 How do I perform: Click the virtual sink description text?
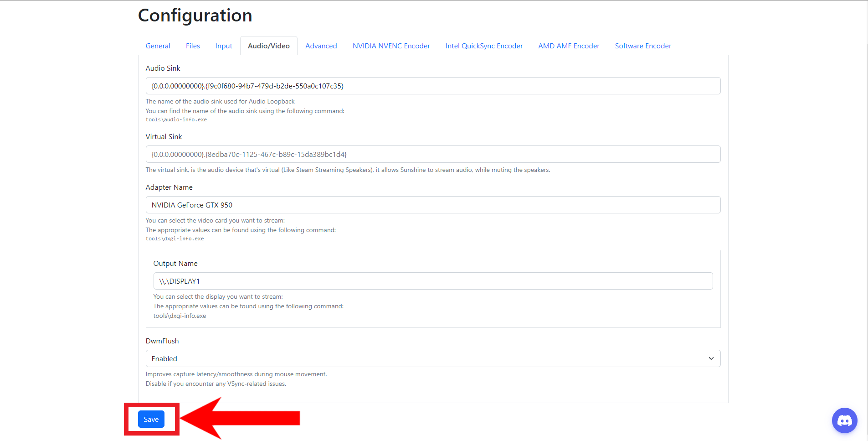(348, 170)
